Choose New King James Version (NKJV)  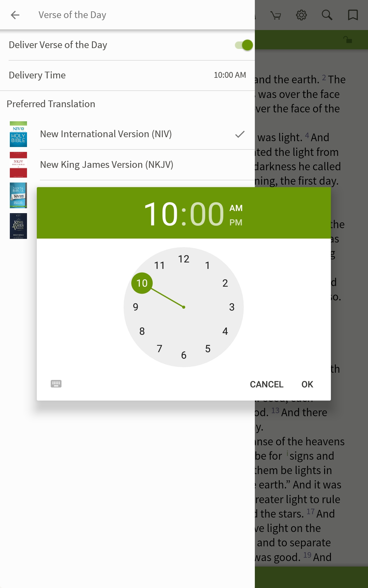pos(107,165)
